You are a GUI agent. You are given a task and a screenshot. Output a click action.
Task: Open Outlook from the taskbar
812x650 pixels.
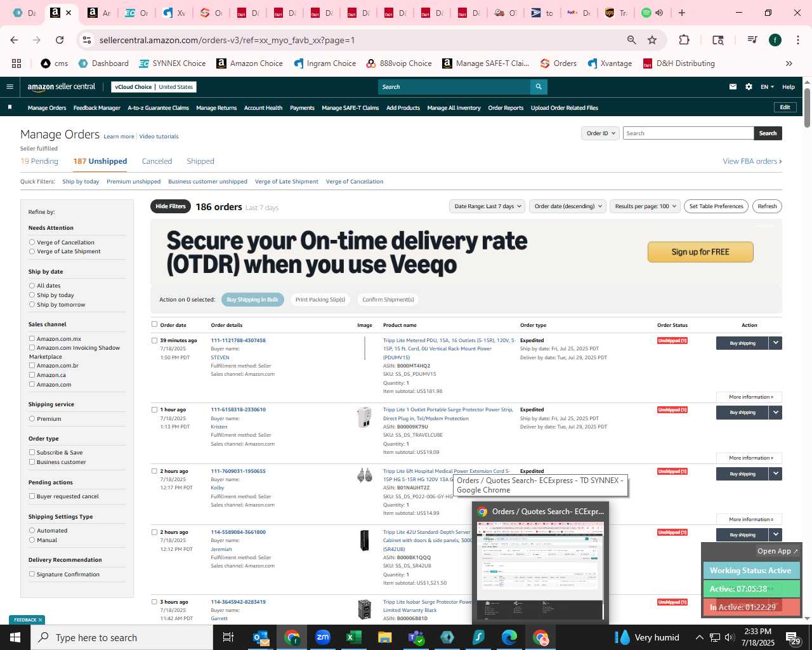click(x=261, y=637)
